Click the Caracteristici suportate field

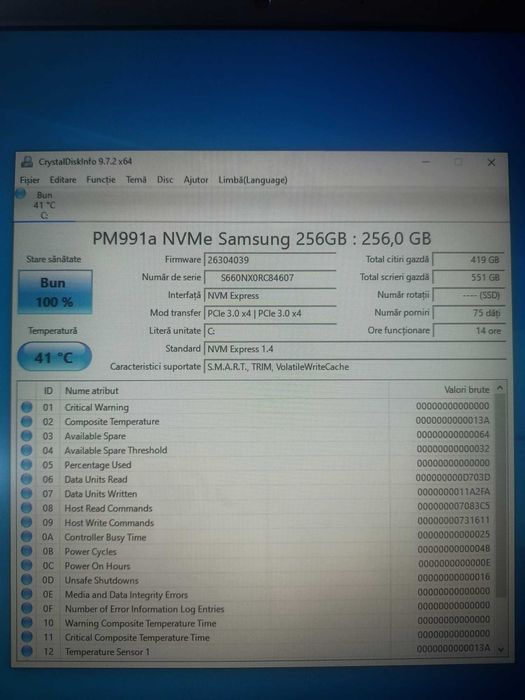click(x=354, y=367)
